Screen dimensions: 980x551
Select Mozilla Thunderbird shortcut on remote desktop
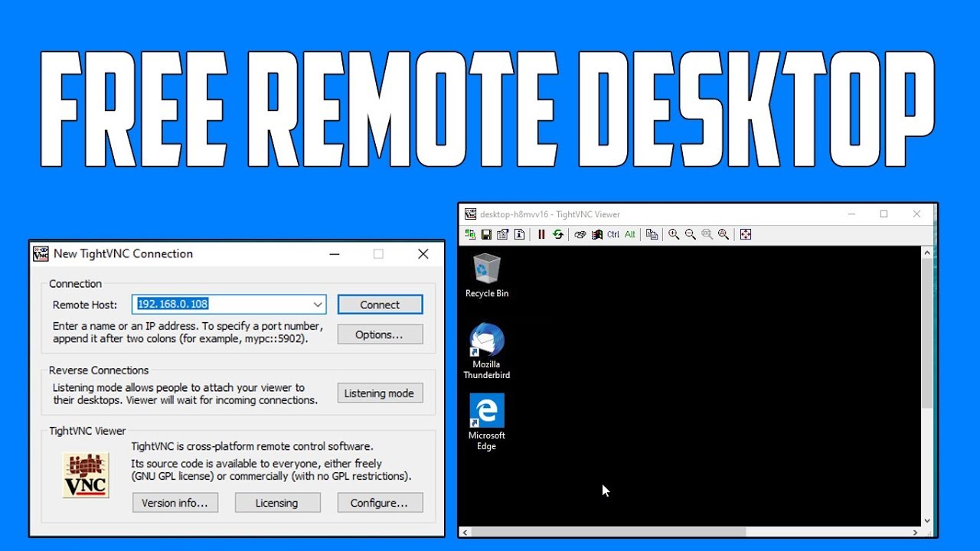[x=487, y=351]
